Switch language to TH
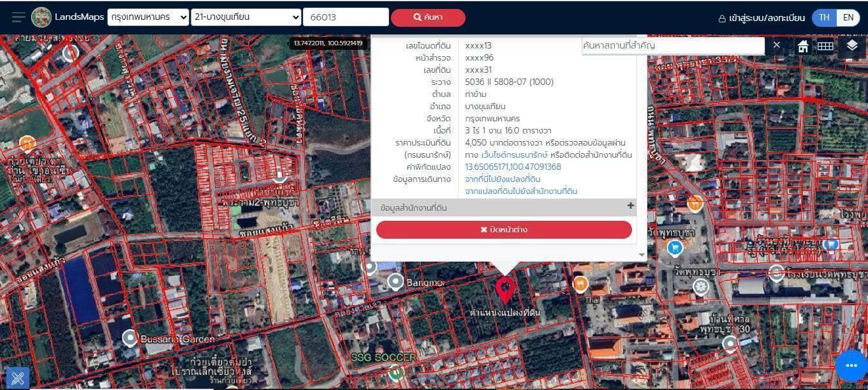Screen dimensions: 868x390 (824, 18)
